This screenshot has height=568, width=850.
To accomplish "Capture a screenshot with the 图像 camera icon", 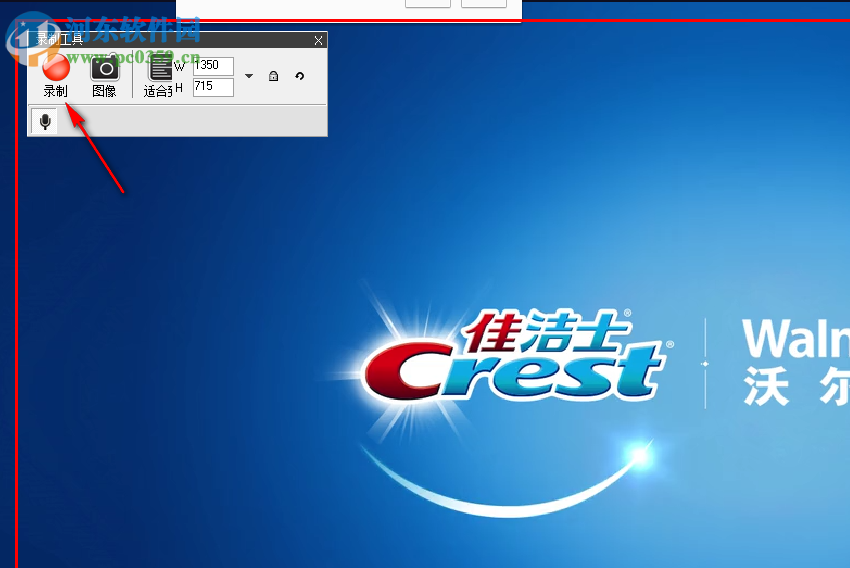I will coord(104,75).
